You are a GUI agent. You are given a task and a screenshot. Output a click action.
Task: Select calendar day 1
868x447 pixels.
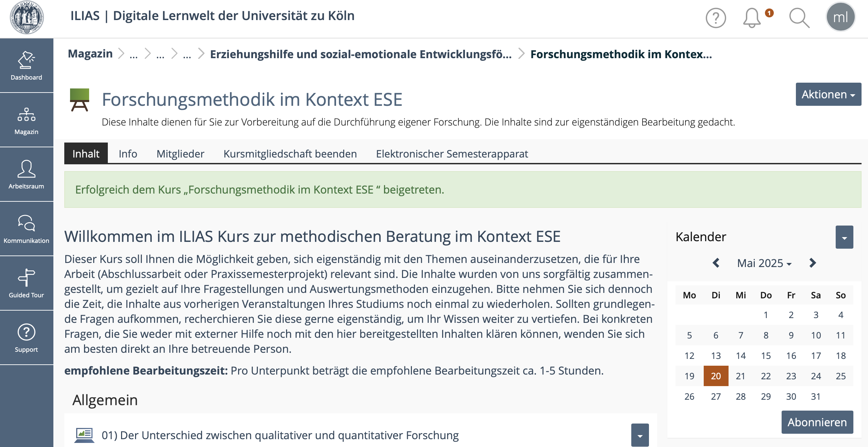(766, 315)
